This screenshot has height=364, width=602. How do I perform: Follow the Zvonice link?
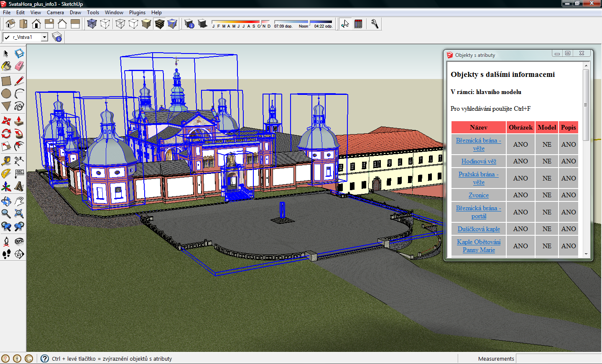[479, 195]
